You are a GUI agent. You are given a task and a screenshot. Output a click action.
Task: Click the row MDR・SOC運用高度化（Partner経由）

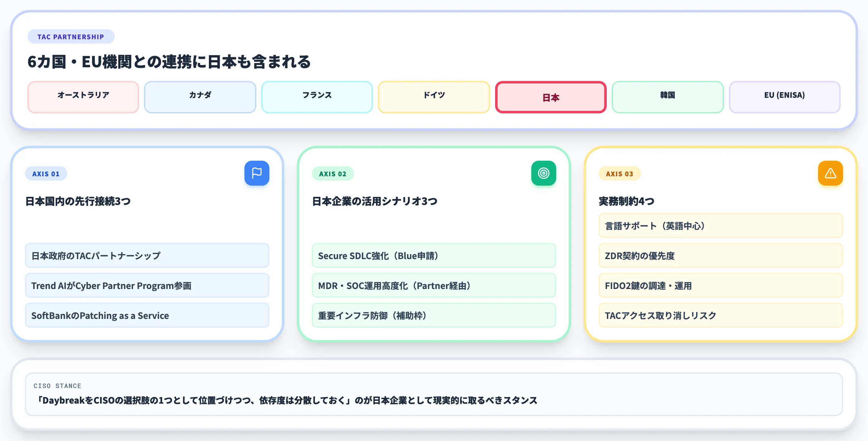pyautogui.click(x=434, y=286)
